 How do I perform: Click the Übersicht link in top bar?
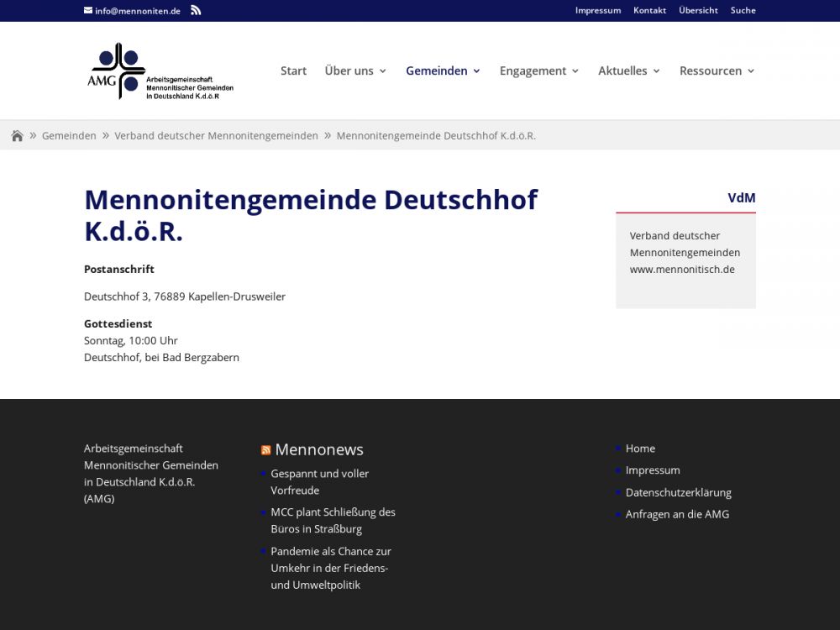tap(698, 10)
